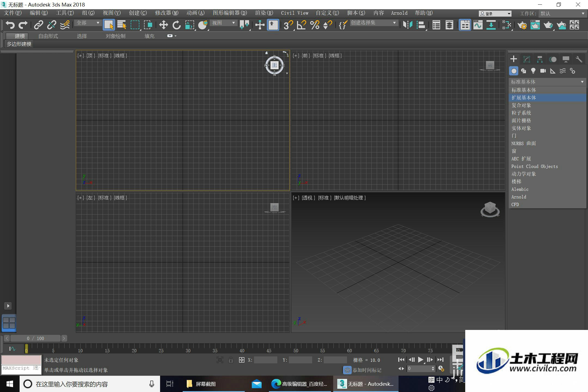The width and height of the screenshot is (588, 392).
Task: Open the 渲染(R) menu
Action: click(264, 13)
